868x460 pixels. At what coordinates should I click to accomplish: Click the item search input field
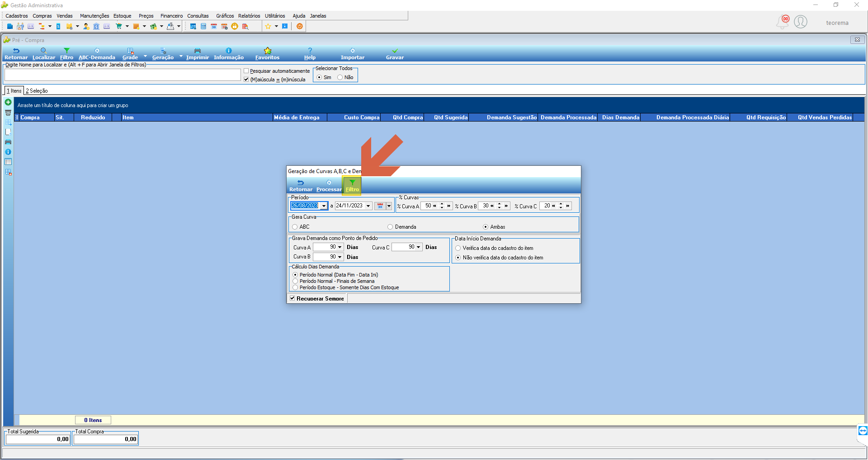coord(123,75)
